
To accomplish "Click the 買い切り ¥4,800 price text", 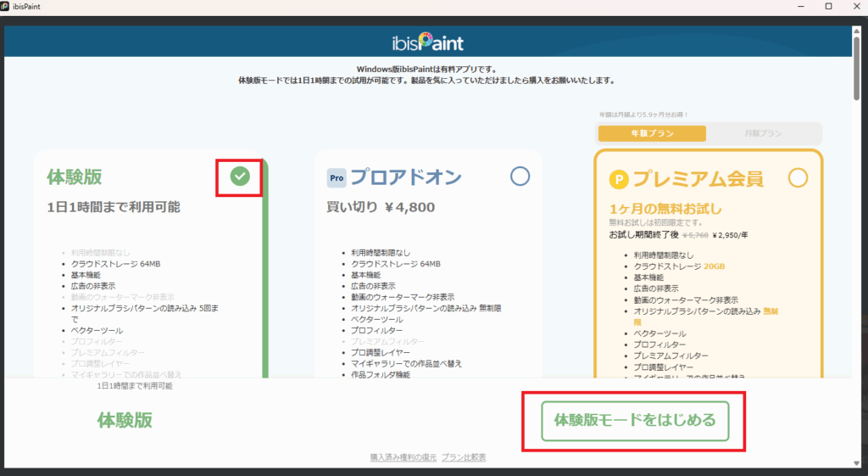I will (381, 207).
